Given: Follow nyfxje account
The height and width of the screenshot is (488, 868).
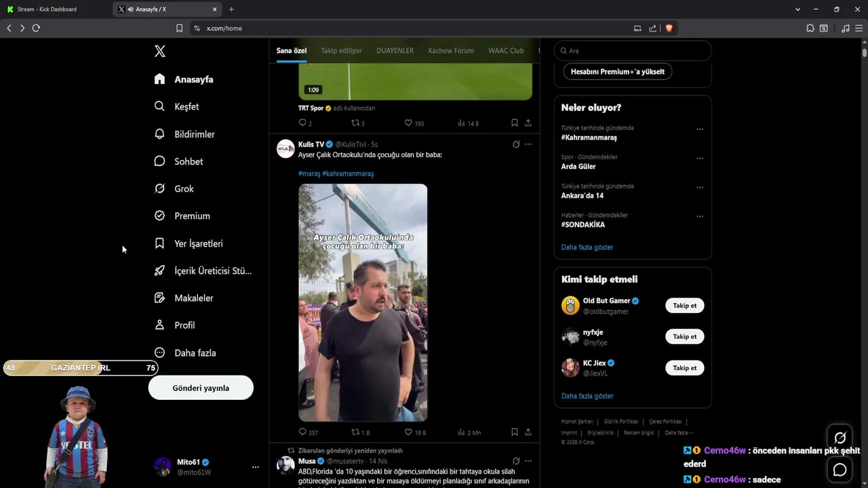Looking at the screenshot, I should (684, 337).
